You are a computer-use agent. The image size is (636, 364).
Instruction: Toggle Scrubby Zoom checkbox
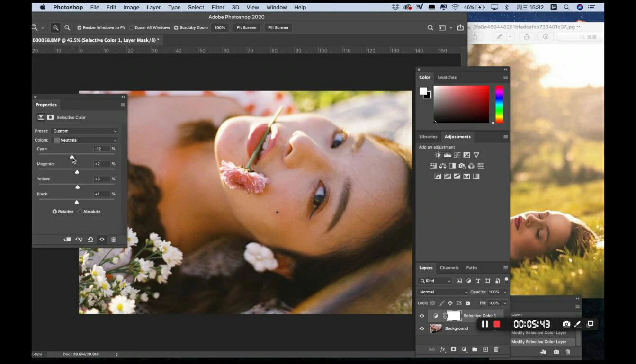point(176,28)
